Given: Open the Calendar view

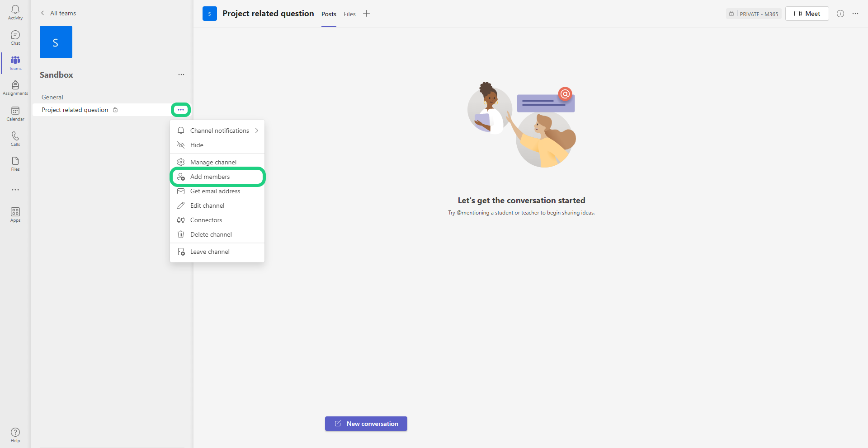Looking at the screenshot, I should pyautogui.click(x=15, y=113).
